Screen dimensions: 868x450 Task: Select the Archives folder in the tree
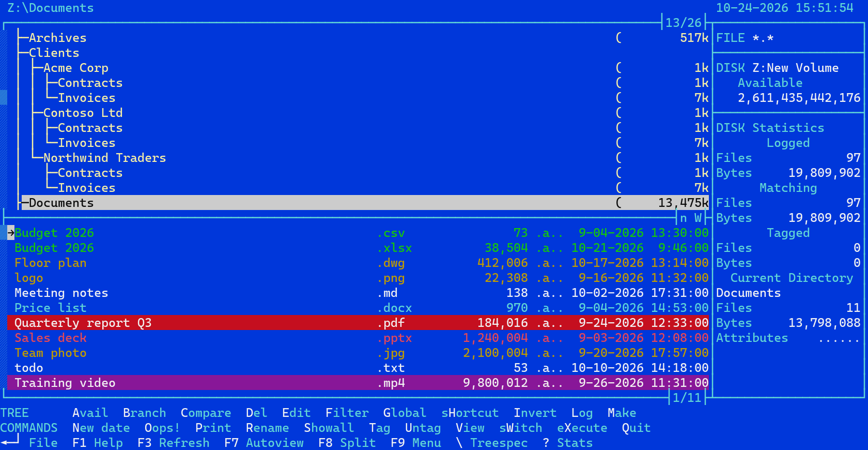pyautogui.click(x=58, y=38)
